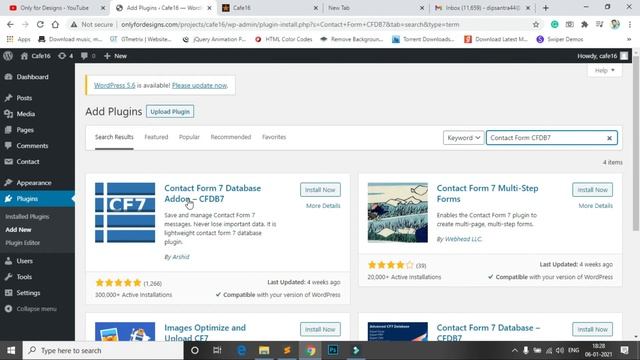640x360 pixels.
Task: Open the Windows notification center icon
Action: [624, 350]
